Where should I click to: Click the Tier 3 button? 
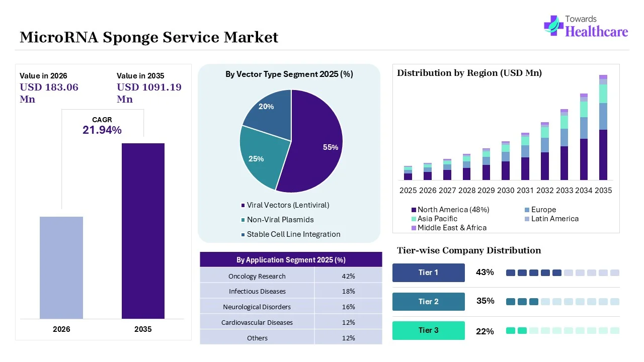(x=429, y=330)
